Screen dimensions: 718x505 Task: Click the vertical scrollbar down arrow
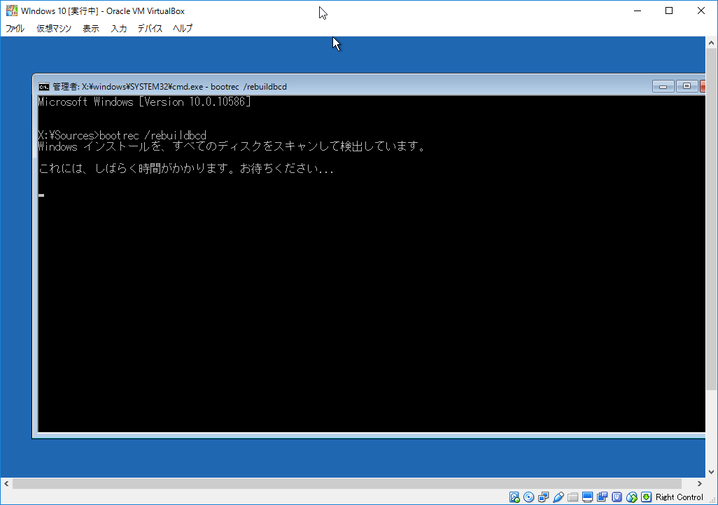pyautogui.click(x=711, y=472)
